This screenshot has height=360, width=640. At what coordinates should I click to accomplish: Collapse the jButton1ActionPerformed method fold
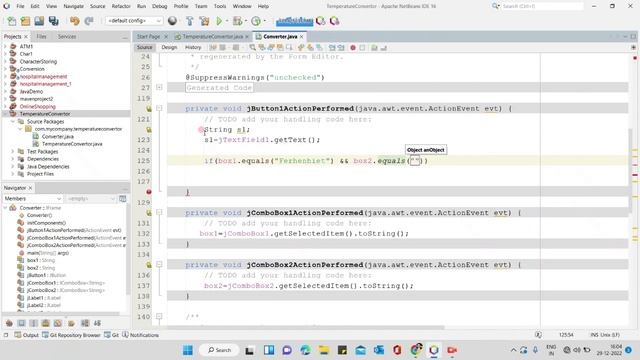click(x=159, y=108)
